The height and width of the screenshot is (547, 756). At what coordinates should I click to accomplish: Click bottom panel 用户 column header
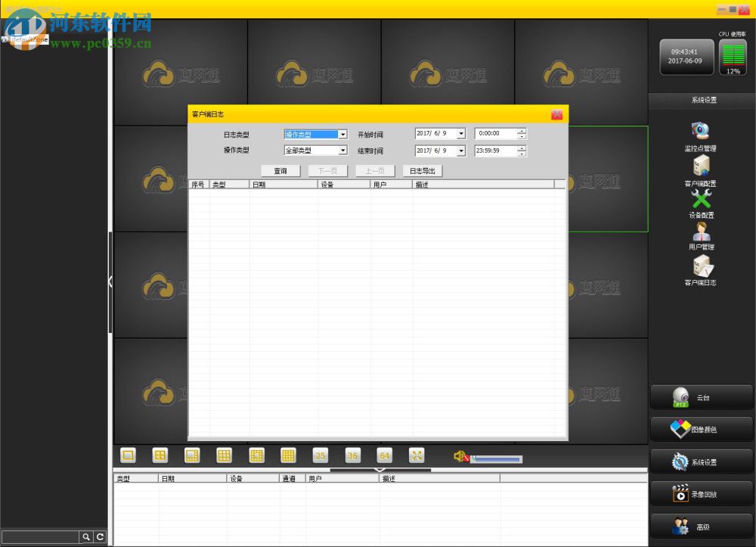tap(342, 478)
